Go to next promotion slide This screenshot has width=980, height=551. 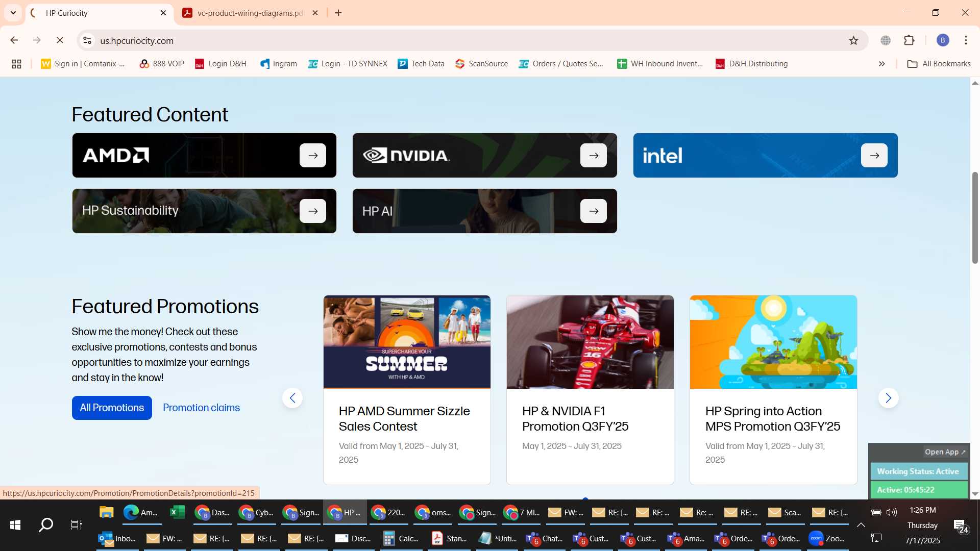click(889, 398)
